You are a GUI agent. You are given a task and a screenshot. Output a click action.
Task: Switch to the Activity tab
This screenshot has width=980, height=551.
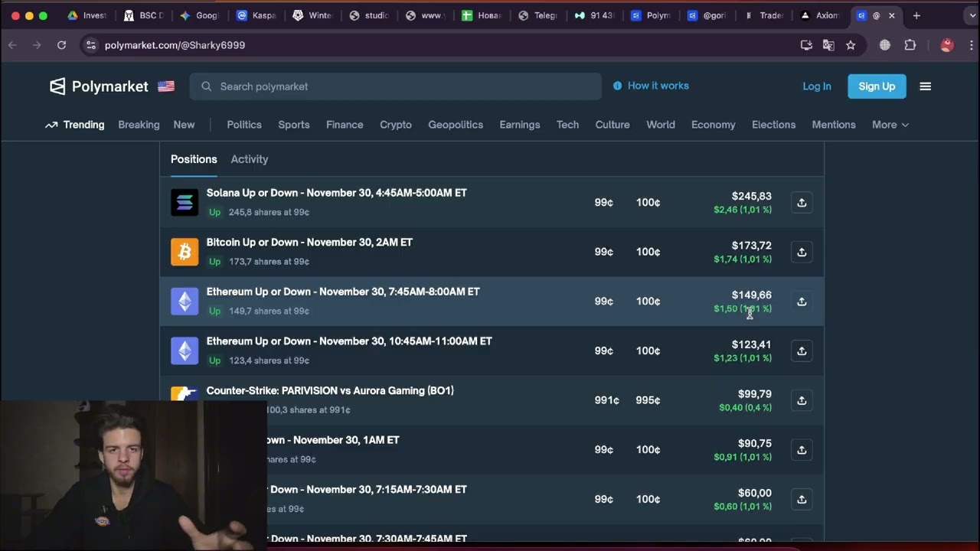click(250, 159)
